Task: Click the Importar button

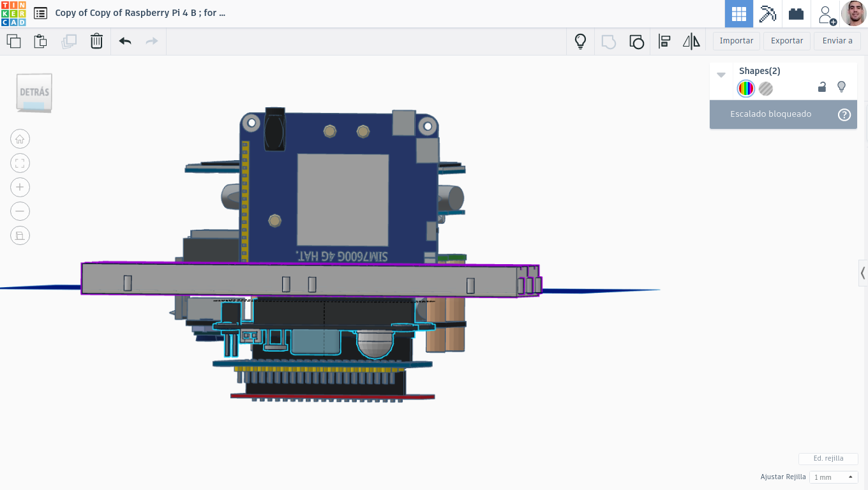Action: tap(737, 41)
